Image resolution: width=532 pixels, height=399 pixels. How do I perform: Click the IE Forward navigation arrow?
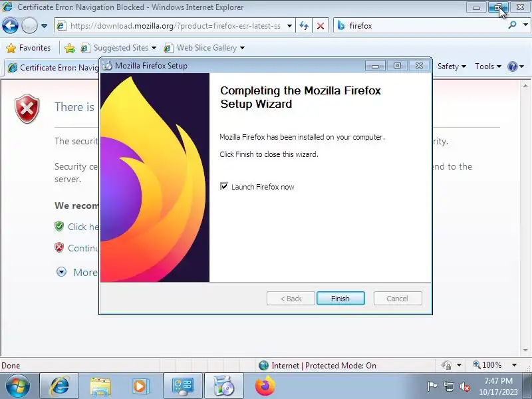pyautogui.click(x=29, y=26)
